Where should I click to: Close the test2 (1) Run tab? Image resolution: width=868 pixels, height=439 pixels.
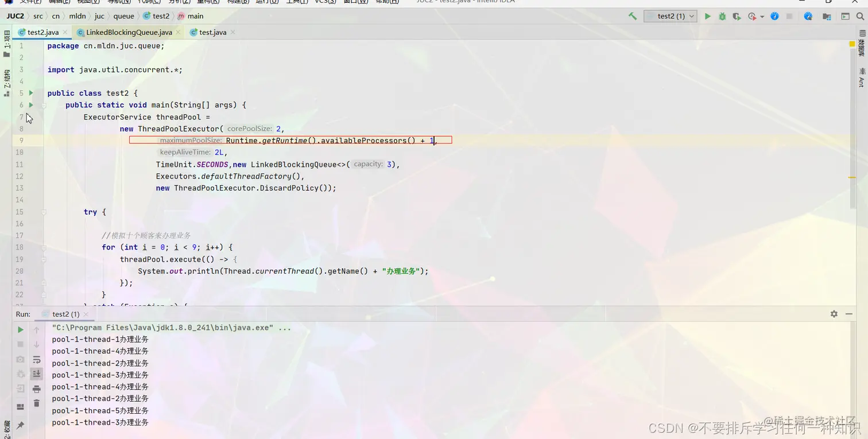(86, 314)
